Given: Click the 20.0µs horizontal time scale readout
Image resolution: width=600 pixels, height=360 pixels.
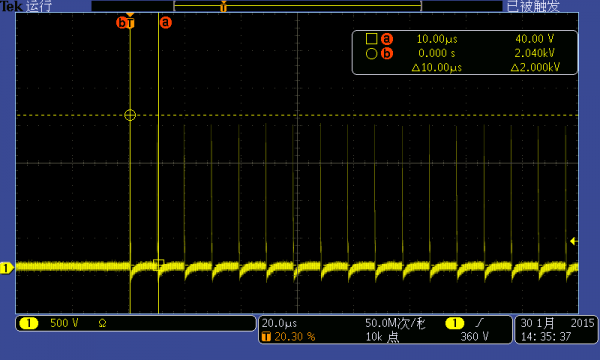Looking at the screenshot, I should point(279,323).
